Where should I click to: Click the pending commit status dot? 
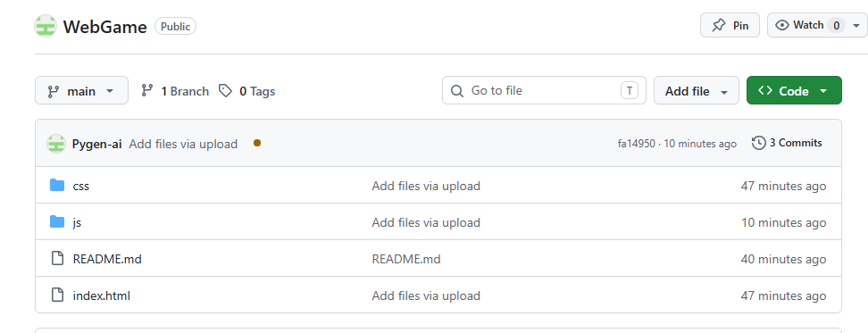coord(257,143)
